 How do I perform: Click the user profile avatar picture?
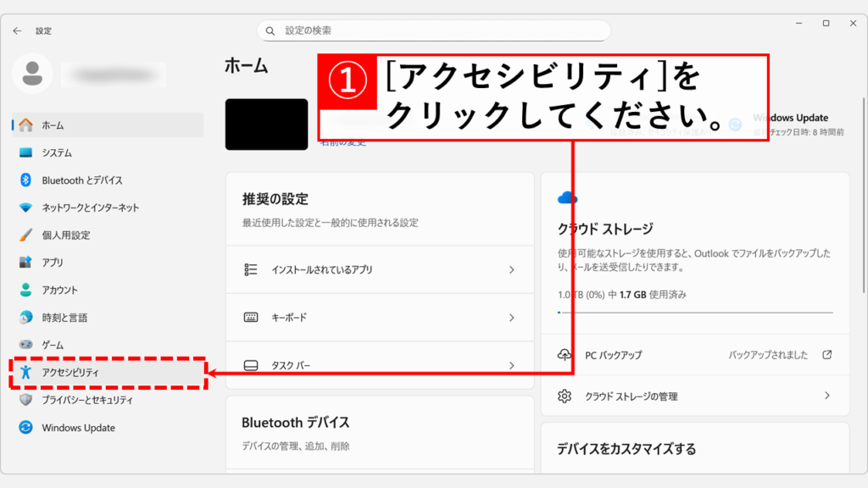32,74
